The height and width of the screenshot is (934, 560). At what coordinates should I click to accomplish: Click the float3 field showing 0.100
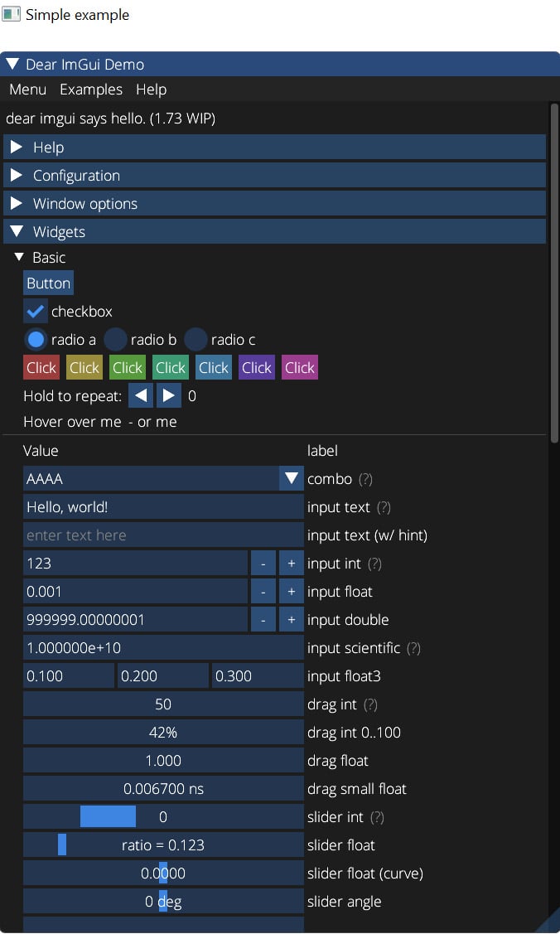pos(69,676)
